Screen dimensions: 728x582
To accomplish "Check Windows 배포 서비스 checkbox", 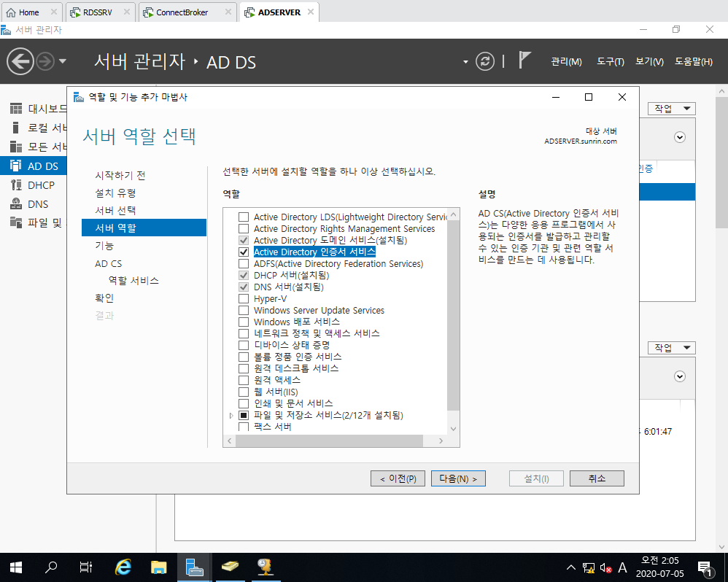I will point(244,322).
